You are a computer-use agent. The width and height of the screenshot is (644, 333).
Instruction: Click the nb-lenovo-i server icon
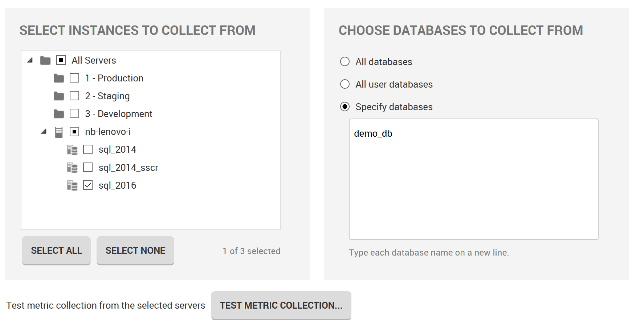pos(59,132)
